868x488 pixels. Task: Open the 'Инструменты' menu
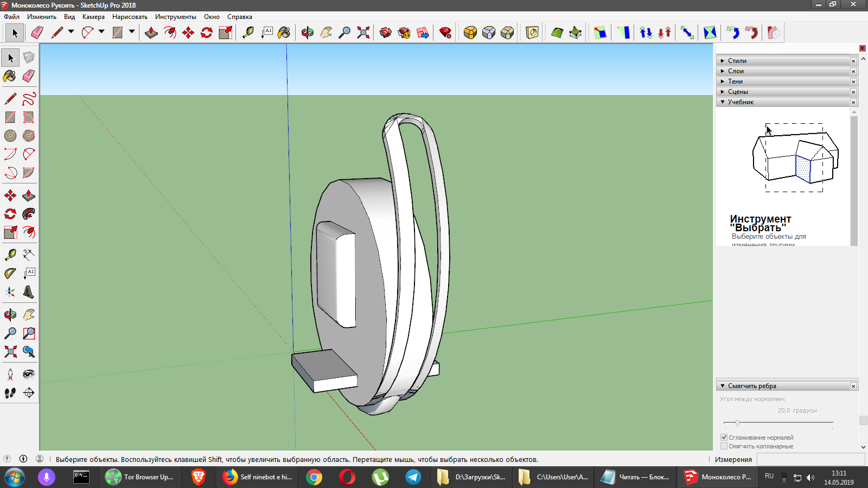[175, 17]
